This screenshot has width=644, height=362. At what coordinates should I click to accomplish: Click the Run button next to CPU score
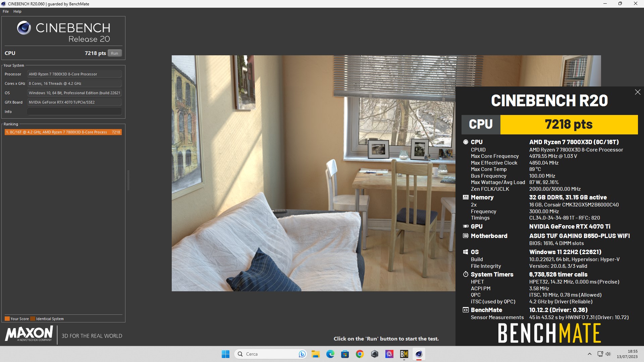(114, 53)
